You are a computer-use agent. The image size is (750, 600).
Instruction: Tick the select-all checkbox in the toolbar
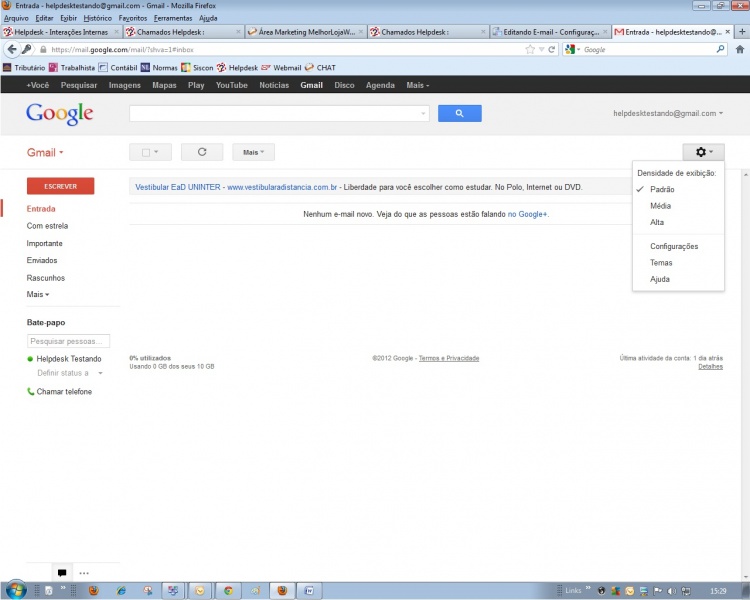tap(146, 152)
